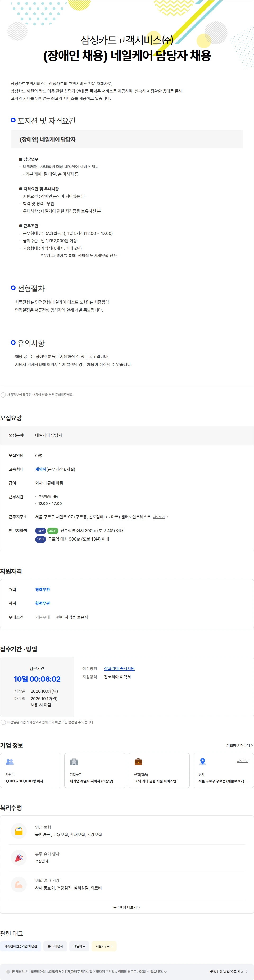Click 사내 동호회, 건강검진, 심리상담, 의료비 text
The width and height of the screenshot is (254, 980).
69,888
